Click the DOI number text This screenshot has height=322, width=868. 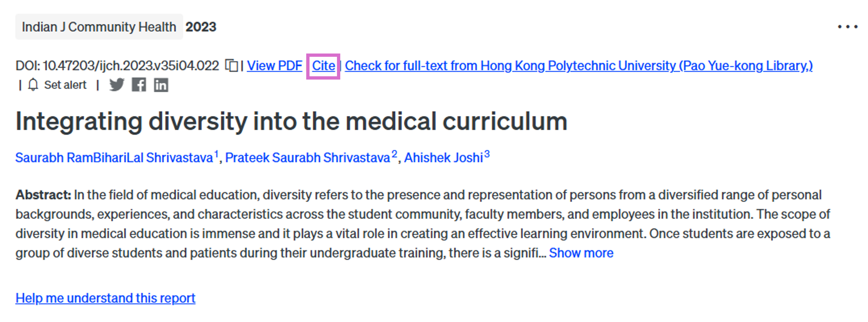(131, 66)
